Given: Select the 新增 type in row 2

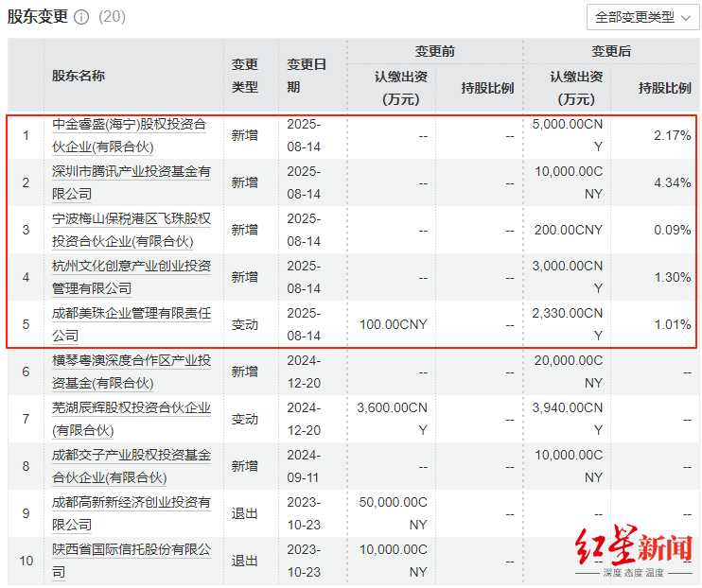Looking at the screenshot, I should point(244,182).
